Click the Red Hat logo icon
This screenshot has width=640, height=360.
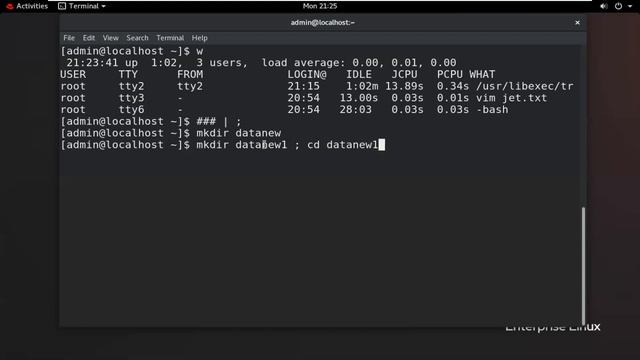click(10, 6)
